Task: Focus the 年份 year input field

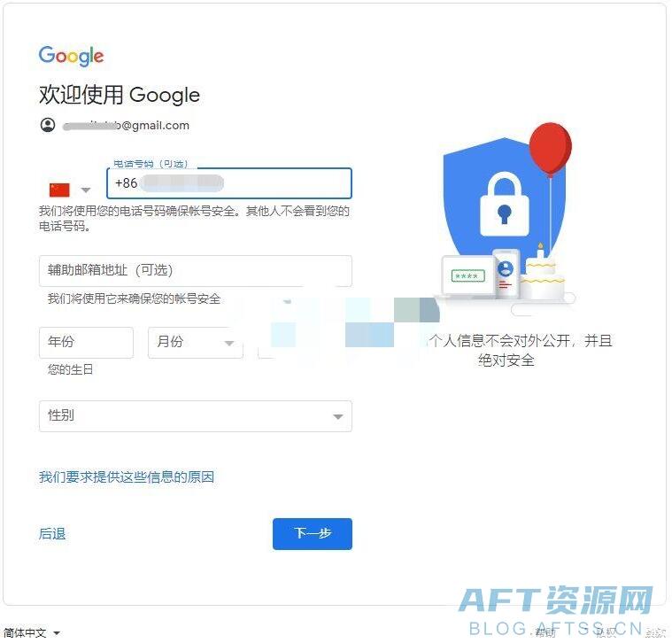Action: pyautogui.click(x=86, y=343)
